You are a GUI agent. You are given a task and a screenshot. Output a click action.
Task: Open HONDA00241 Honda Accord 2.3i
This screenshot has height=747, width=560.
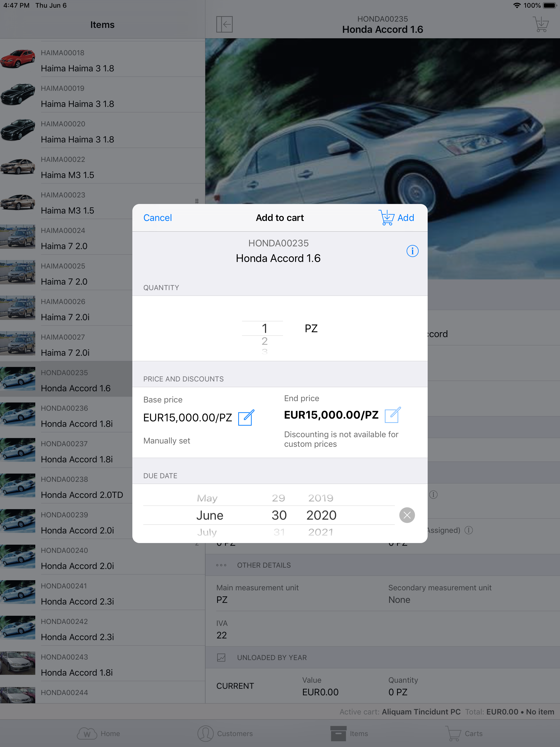102,592
